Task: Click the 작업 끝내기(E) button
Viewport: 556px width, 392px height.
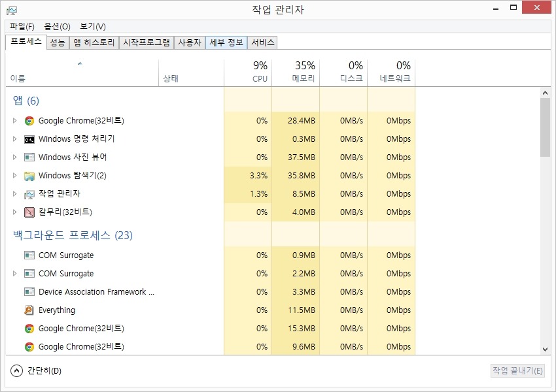Action: (x=517, y=370)
